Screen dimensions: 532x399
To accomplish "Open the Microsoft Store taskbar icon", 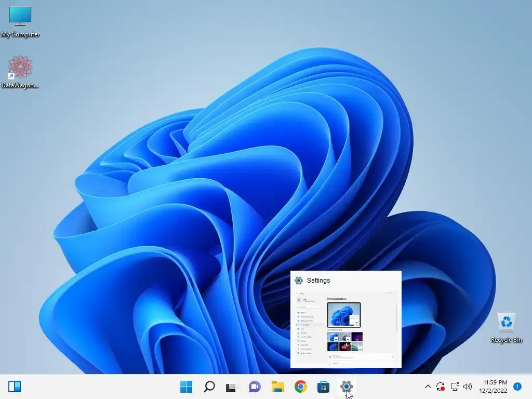I will pos(323,387).
